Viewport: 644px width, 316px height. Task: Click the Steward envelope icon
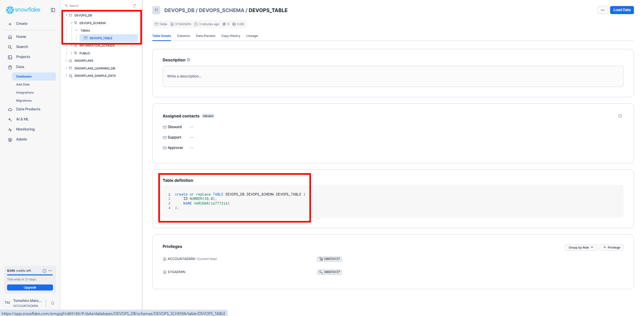coord(165,127)
